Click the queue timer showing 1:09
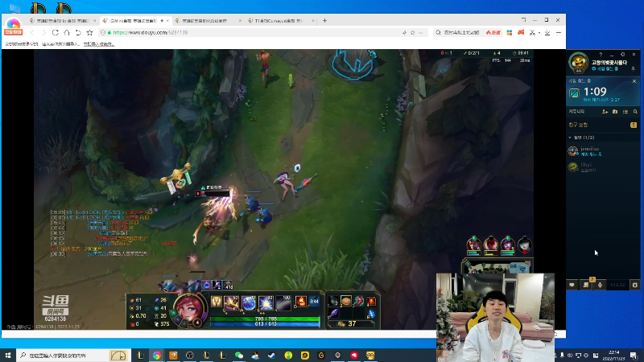This screenshot has height=362, width=644. coord(595,92)
